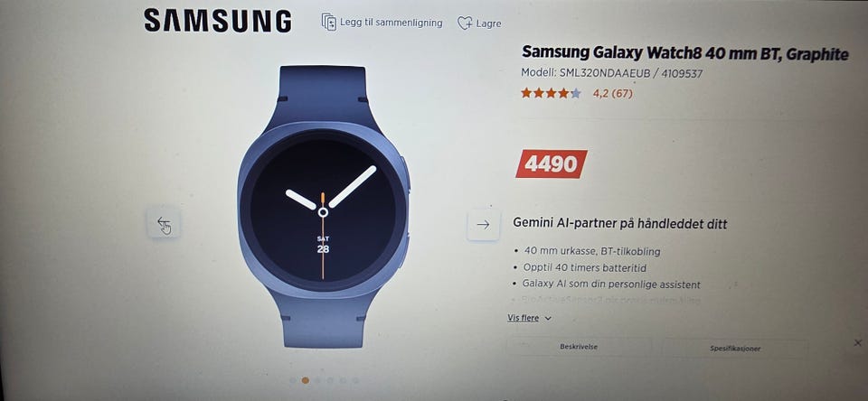Click the star rating icons
This screenshot has width=868, height=401.
[x=551, y=93]
